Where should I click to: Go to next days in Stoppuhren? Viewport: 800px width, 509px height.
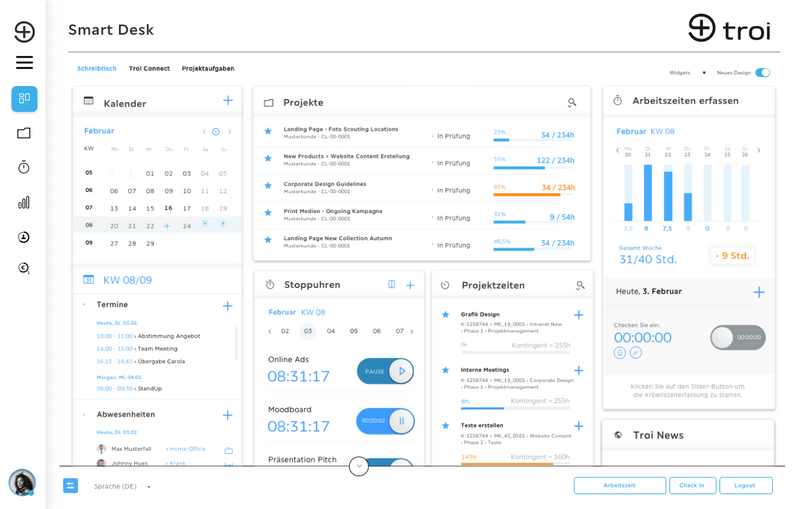[x=412, y=332]
